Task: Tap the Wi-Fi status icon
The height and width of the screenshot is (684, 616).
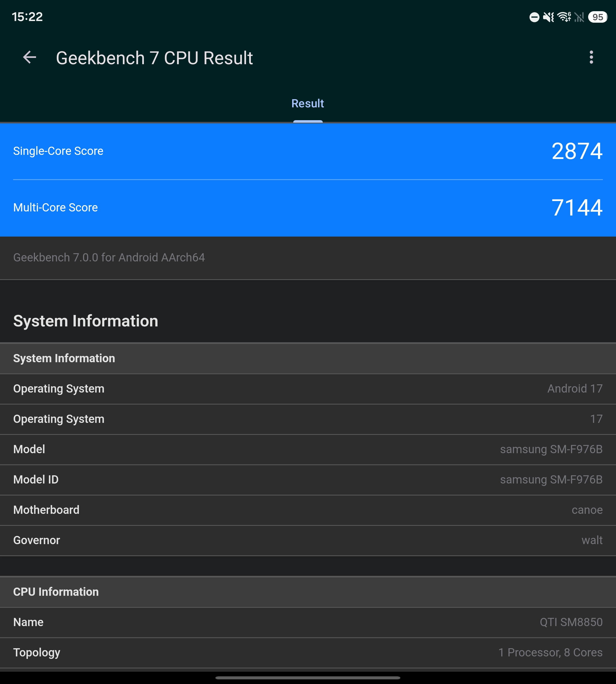Action: [564, 17]
